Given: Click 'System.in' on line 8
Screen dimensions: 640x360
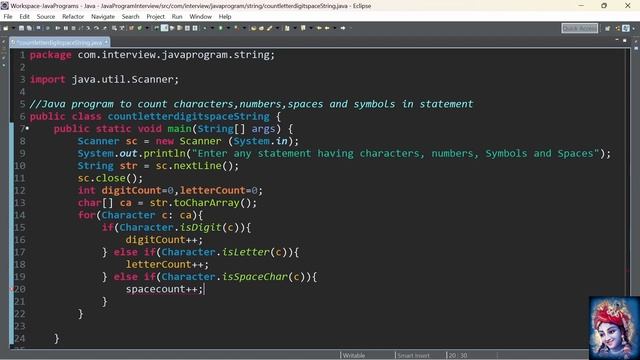Looking at the screenshot, I should (260, 141).
